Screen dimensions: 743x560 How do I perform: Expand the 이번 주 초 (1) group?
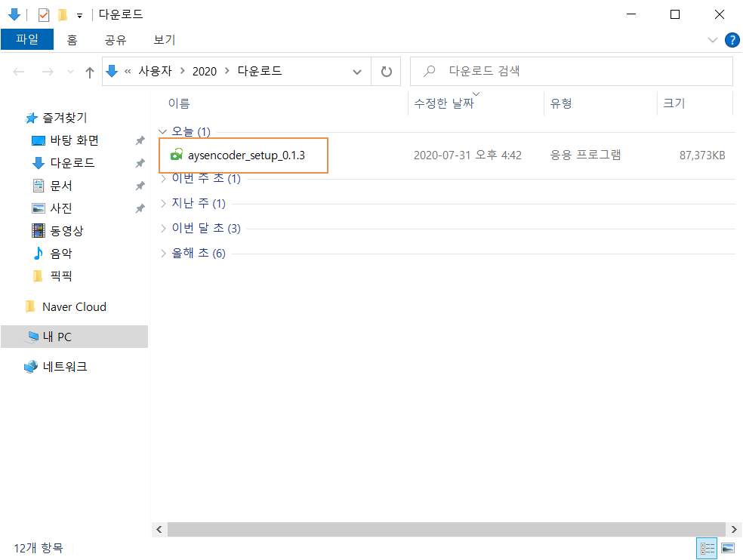click(163, 179)
